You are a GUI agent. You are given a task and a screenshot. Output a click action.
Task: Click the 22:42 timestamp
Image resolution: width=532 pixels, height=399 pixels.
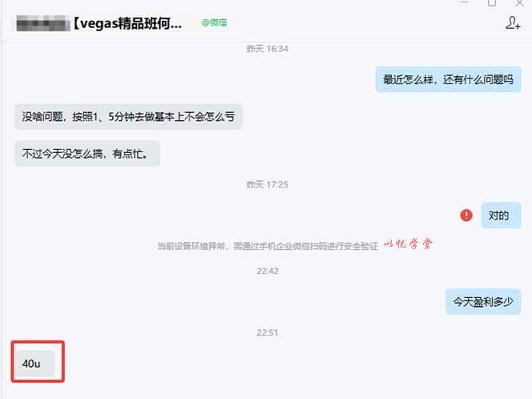click(x=268, y=271)
